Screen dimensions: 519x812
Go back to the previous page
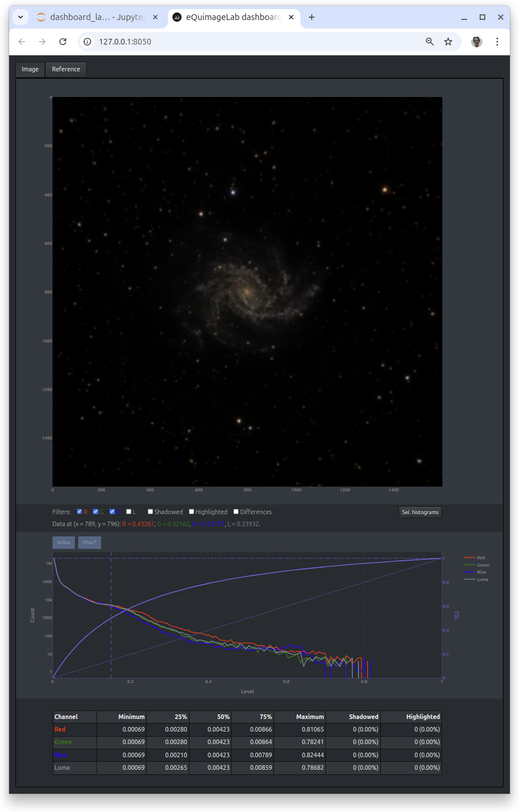coord(22,42)
